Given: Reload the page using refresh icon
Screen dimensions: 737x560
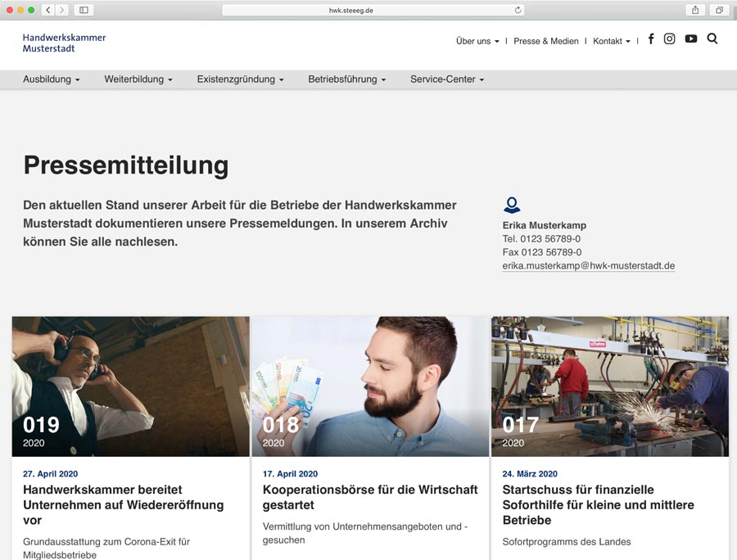Looking at the screenshot, I should coord(518,10).
